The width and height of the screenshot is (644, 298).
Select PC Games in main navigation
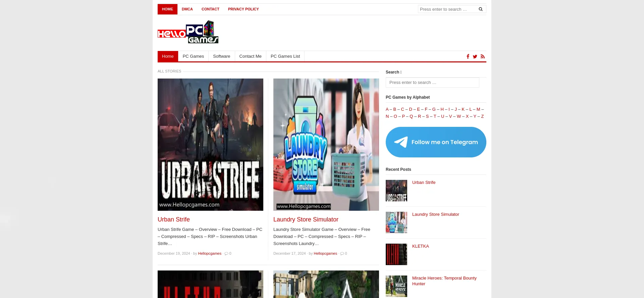click(193, 56)
